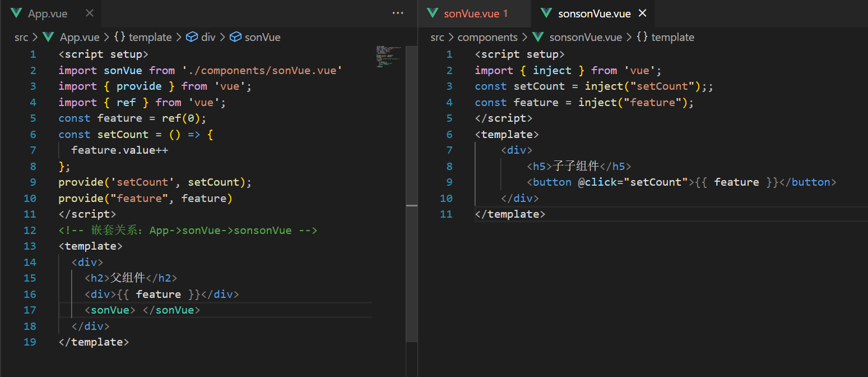868x377 pixels.
Task: Click line number 9 in sonsonVue.vue
Action: coord(449,182)
